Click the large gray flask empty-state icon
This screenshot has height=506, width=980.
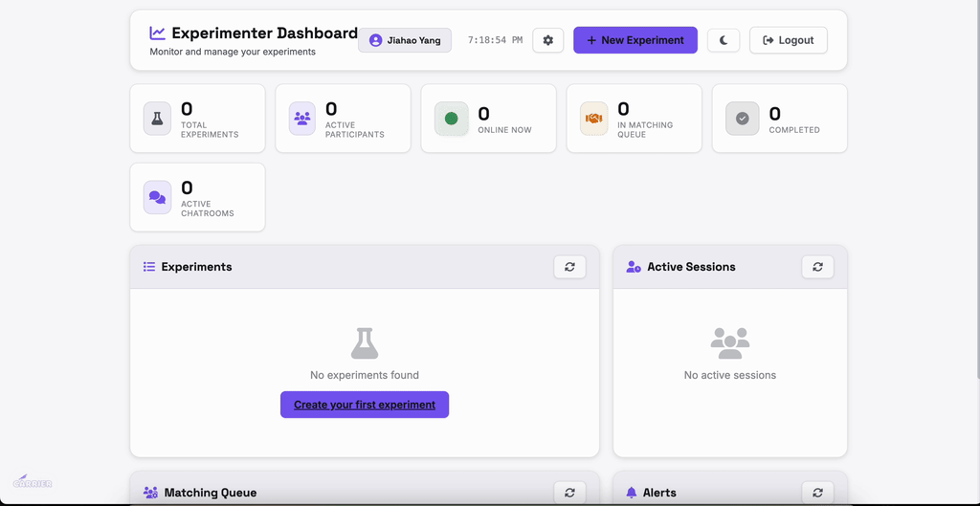click(x=365, y=343)
